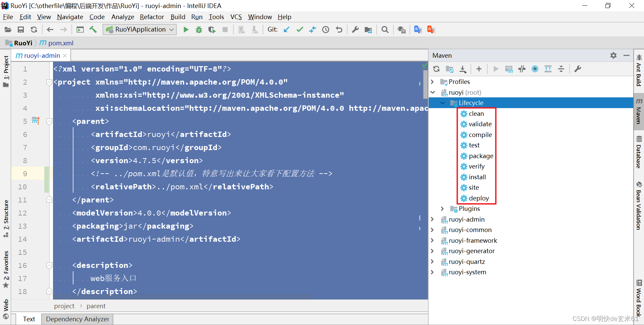Click the Search Everywhere magnifier icon
This screenshot has width=644, height=325.
click(385, 30)
